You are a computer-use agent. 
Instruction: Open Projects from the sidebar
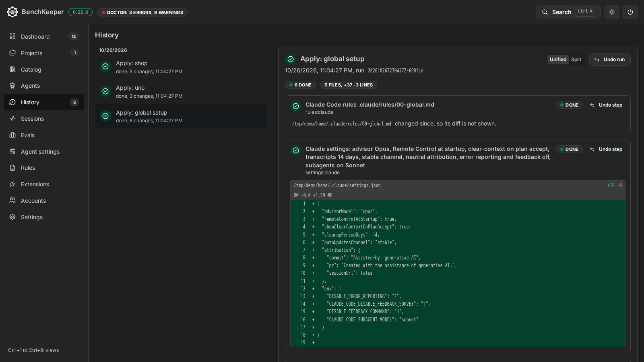(44, 53)
